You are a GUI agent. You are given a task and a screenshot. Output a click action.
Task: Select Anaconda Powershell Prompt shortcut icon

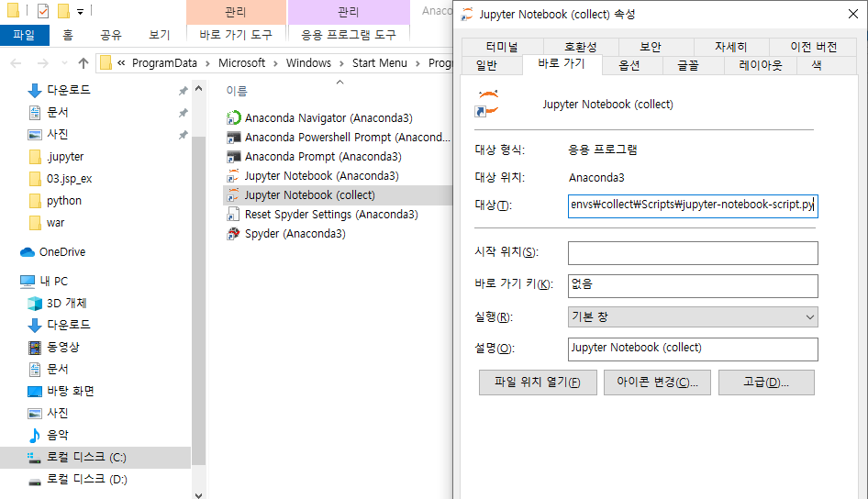click(x=234, y=138)
